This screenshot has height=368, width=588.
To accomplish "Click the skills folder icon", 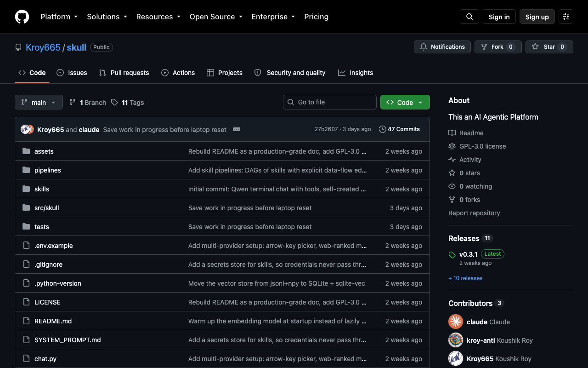I will (x=26, y=189).
